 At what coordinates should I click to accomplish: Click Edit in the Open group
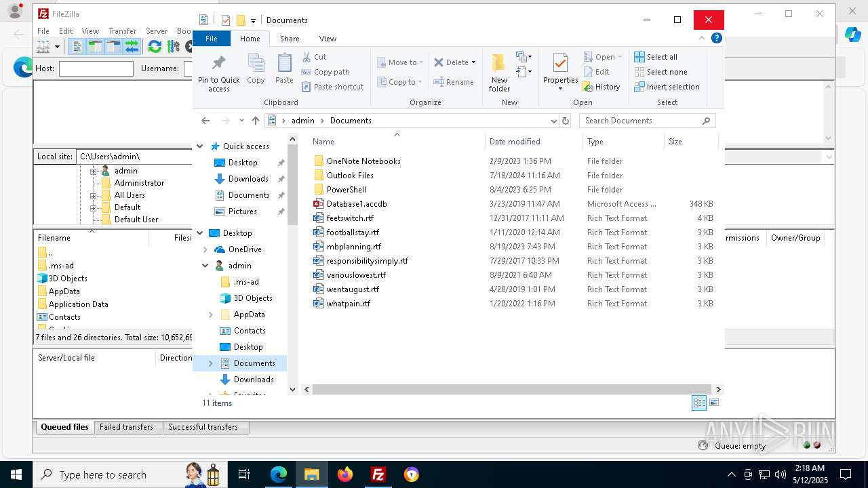596,72
